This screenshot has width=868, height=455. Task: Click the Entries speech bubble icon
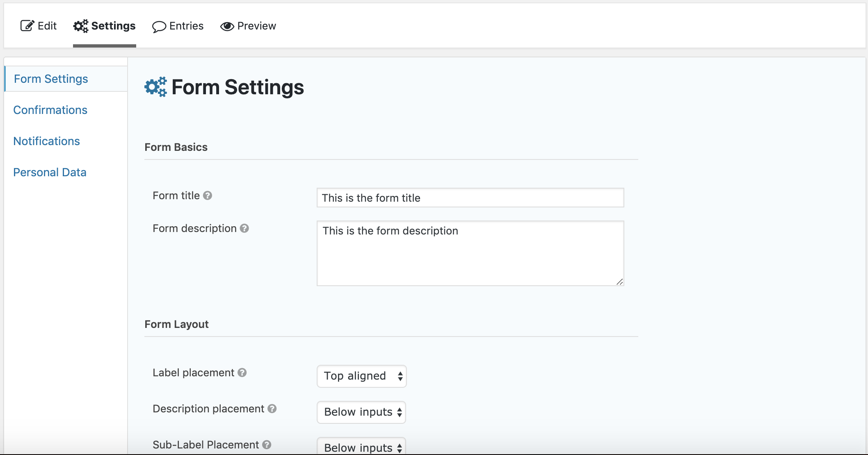tap(160, 26)
